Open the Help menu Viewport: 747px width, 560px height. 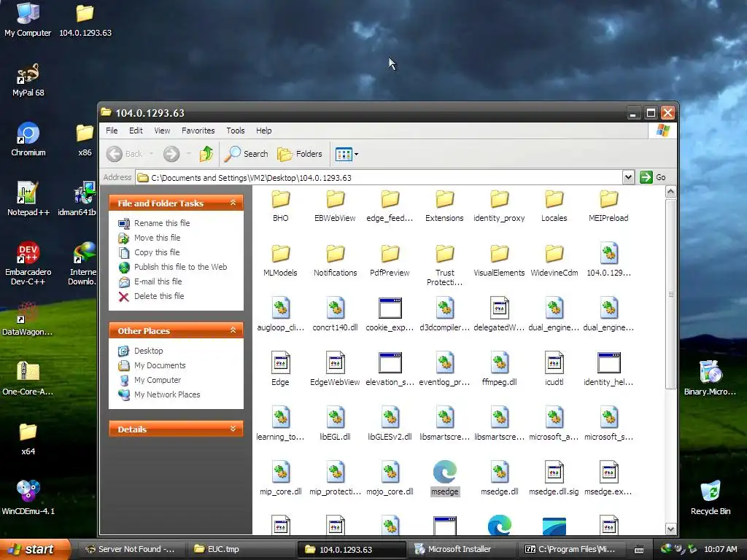tap(263, 131)
